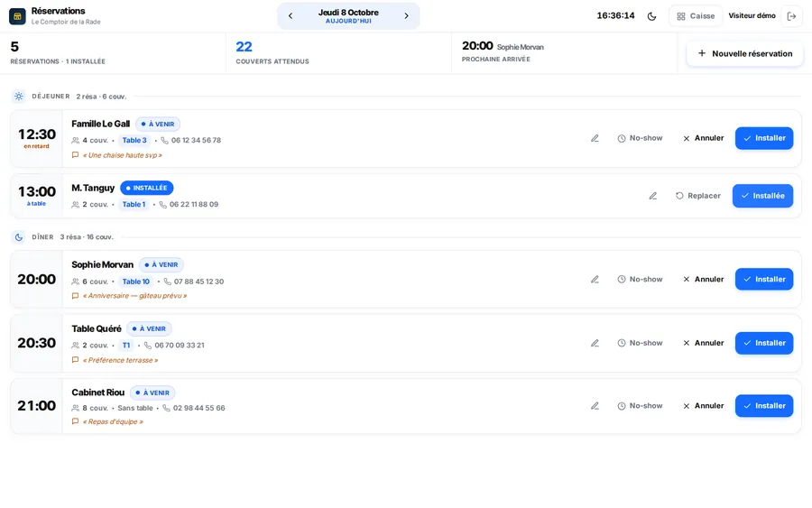Edit the M. Tanguy reservation
The width and height of the screenshot is (812, 508).
click(653, 196)
